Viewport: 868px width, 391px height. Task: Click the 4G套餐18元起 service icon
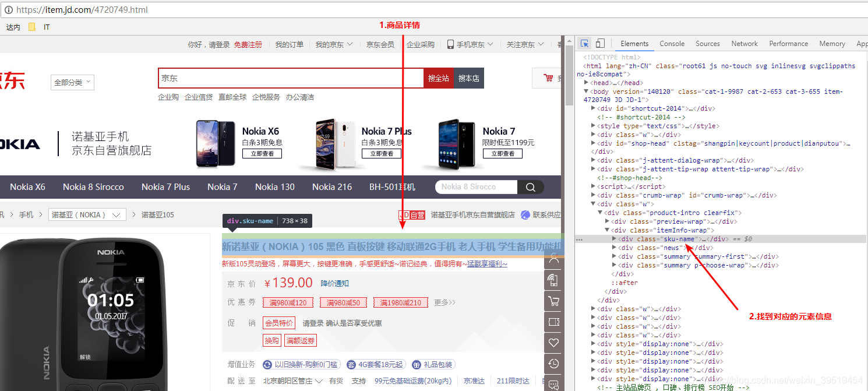tap(351, 364)
